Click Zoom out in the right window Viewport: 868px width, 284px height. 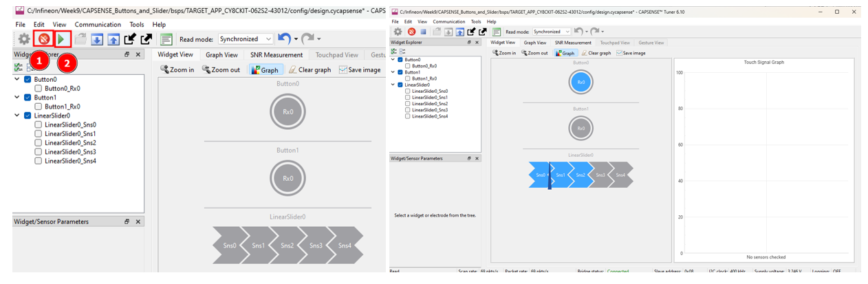(x=534, y=53)
